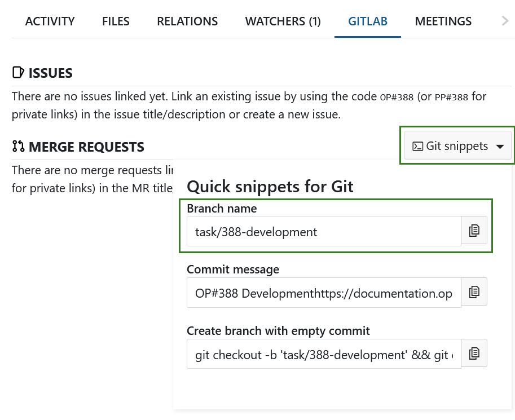Click the Branch name input field
This screenshot has height=420, width=515.
[x=324, y=231]
